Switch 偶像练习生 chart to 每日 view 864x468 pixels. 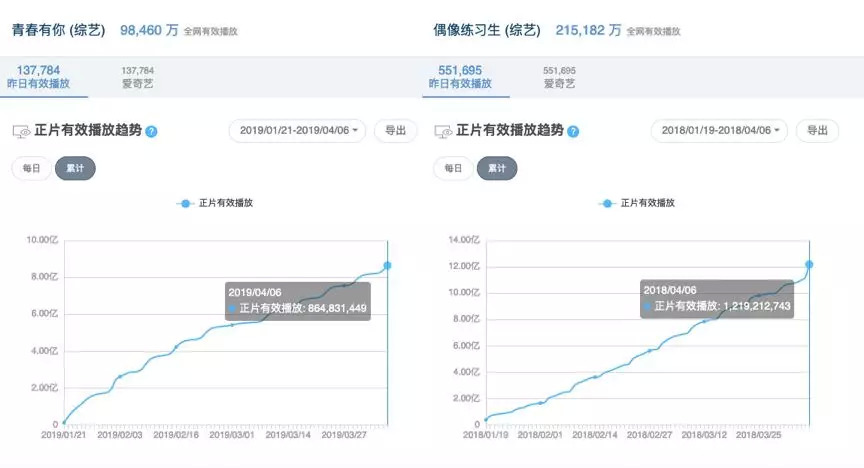click(x=452, y=168)
